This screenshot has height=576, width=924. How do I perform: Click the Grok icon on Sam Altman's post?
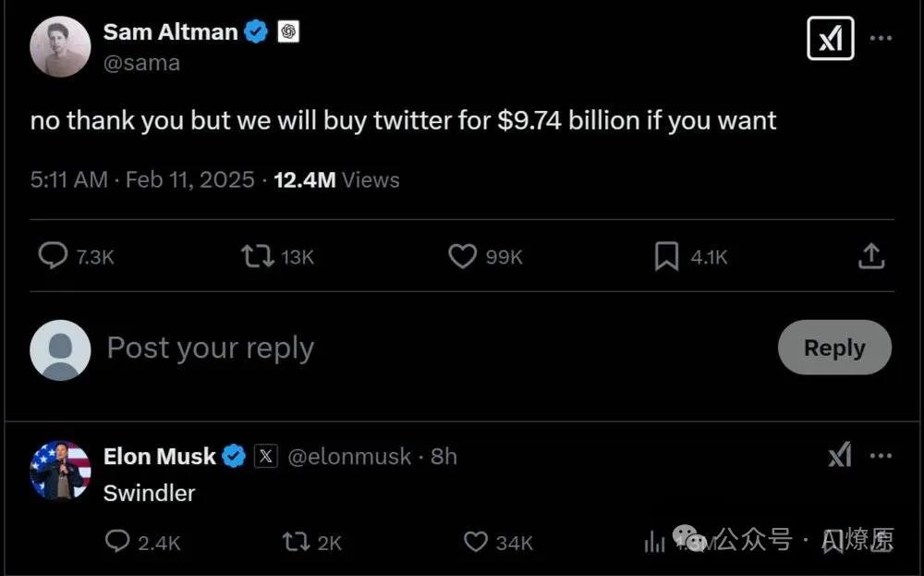pyautogui.click(x=830, y=38)
